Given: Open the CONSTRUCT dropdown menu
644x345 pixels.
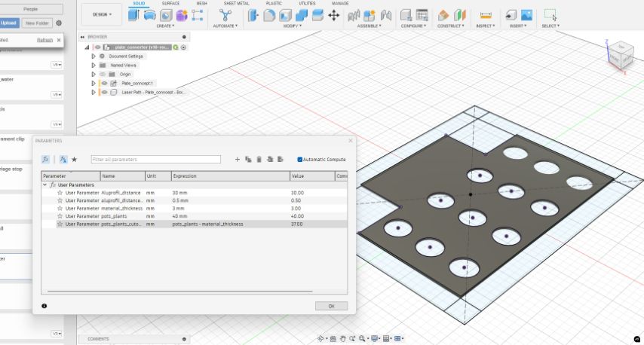Looking at the screenshot, I should click(x=450, y=26).
